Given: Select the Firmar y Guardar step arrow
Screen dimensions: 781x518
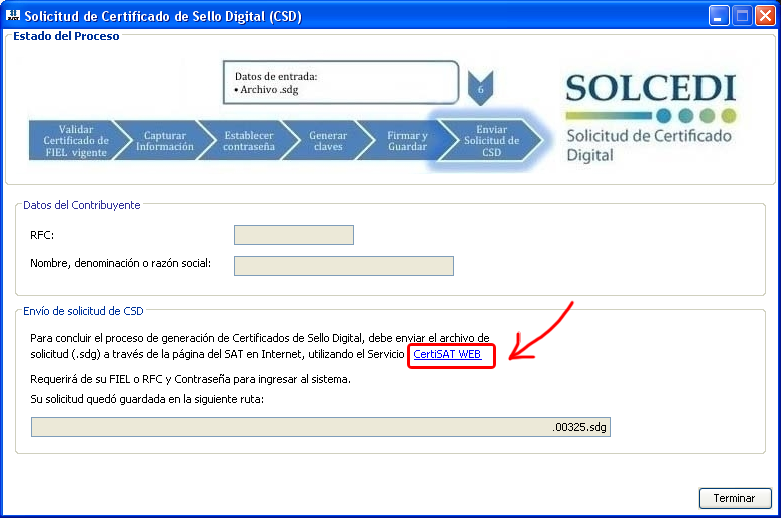Looking at the screenshot, I should tap(405, 141).
